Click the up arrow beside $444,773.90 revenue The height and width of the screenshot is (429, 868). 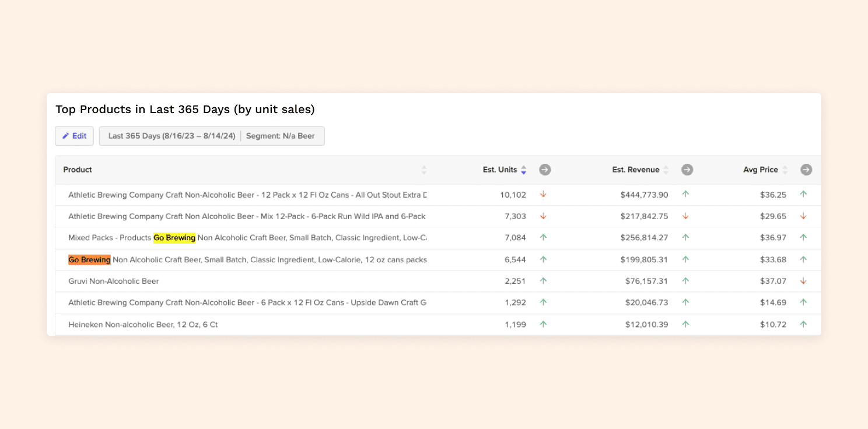[x=685, y=194]
